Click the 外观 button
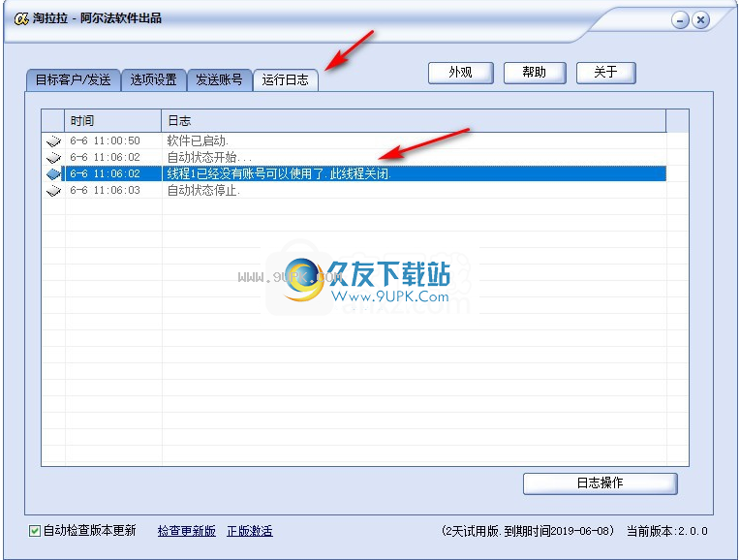 [461, 73]
